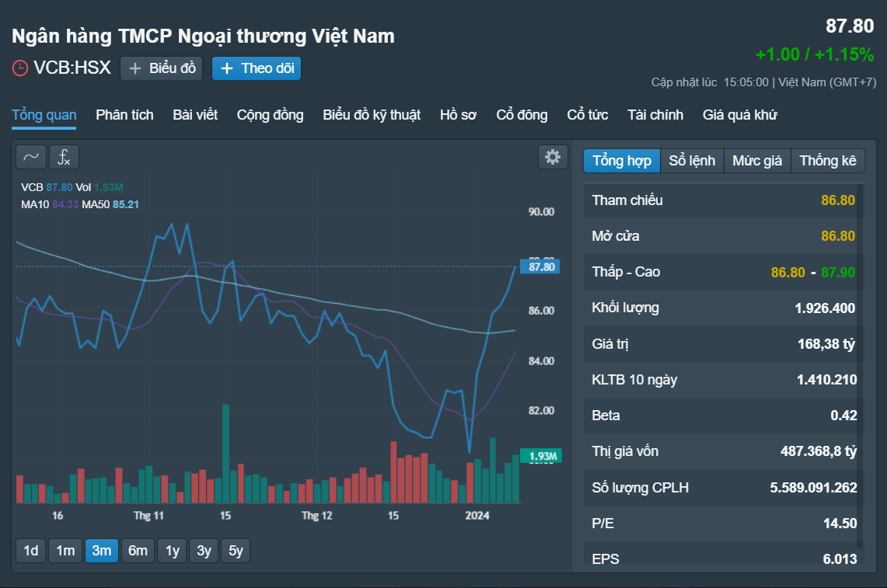Click the Số lượng CPLH row
This screenshot has height=588, width=887.
pyautogui.click(x=724, y=487)
